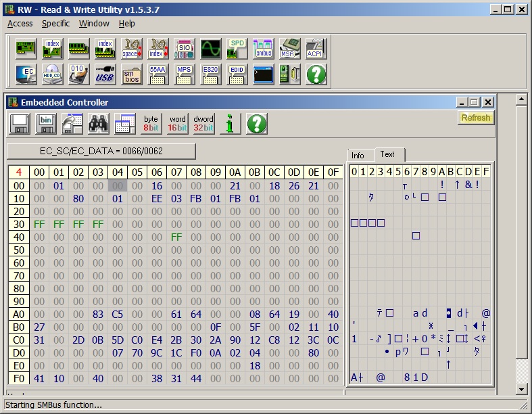
Task: Click the main toolbar green help icon
Action: (316, 74)
